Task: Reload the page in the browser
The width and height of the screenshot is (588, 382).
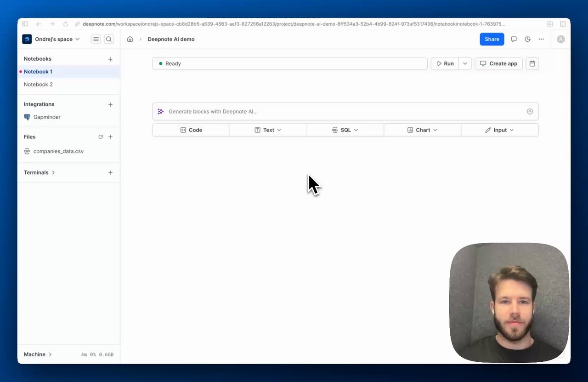Action: pos(65,24)
